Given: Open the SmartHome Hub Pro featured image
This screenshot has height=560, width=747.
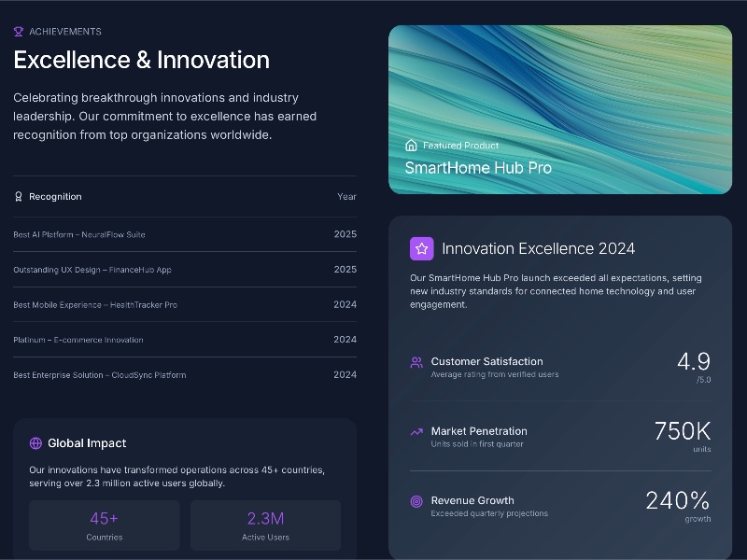Looking at the screenshot, I should point(560,109).
